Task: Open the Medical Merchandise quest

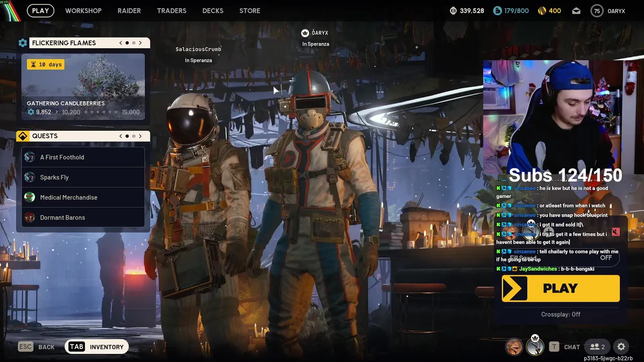Action: click(x=83, y=197)
